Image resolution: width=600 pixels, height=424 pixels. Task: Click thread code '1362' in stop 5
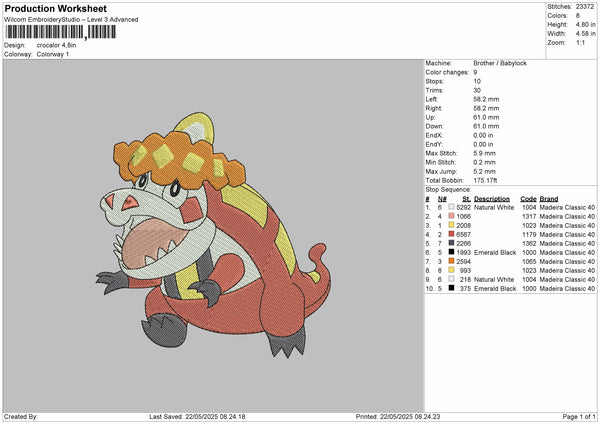[529, 243]
